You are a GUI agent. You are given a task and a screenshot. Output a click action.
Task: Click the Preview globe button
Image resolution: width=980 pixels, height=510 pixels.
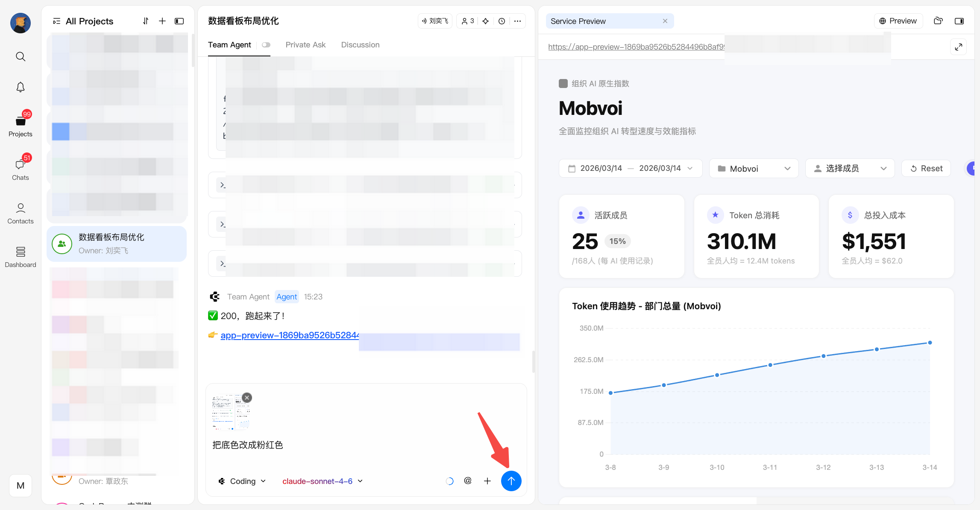[898, 21]
